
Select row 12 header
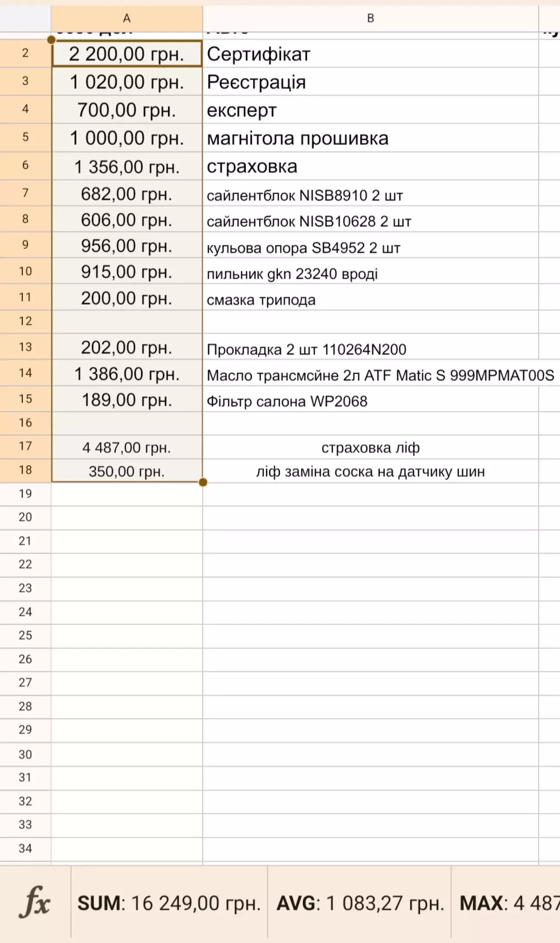[x=25, y=321]
